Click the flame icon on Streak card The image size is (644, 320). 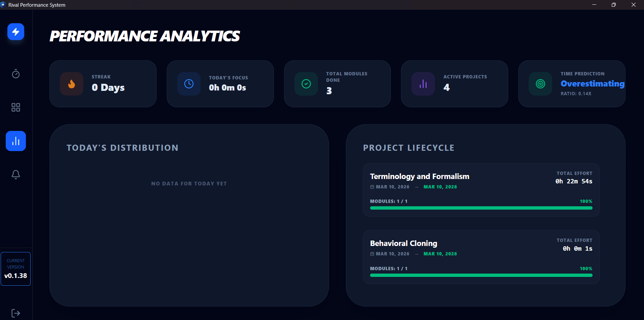pos(72,84)
